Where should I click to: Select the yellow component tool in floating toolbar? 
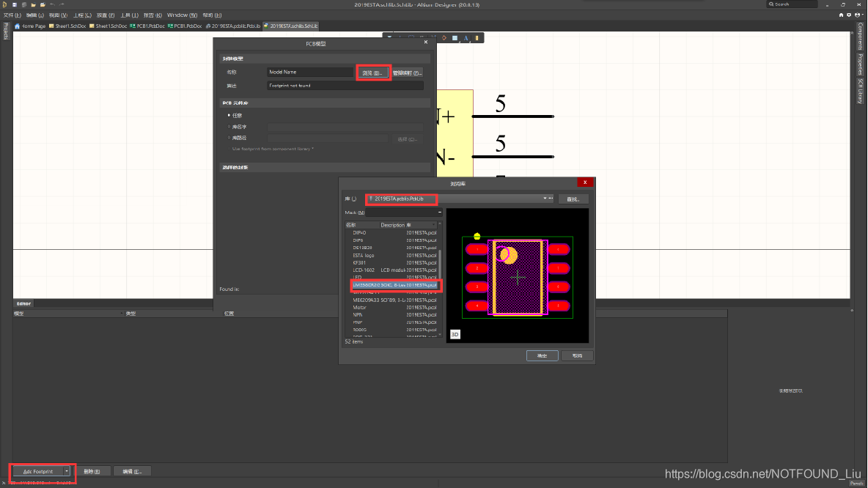click(477, 37)
